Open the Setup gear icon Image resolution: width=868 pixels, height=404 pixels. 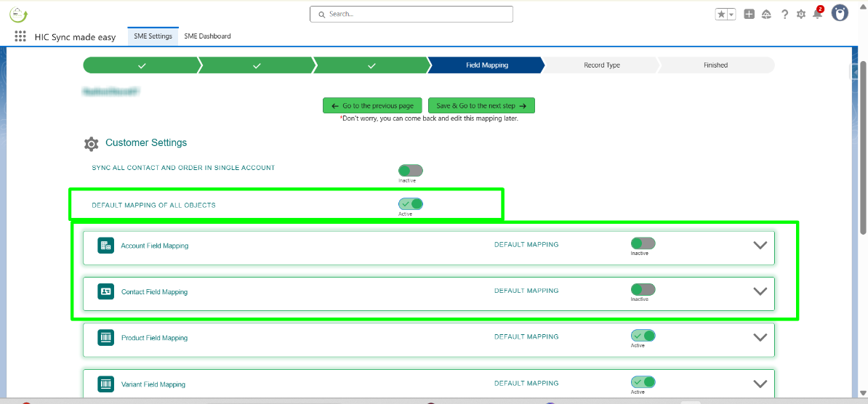pyautogui.click(x=801, y=15)
